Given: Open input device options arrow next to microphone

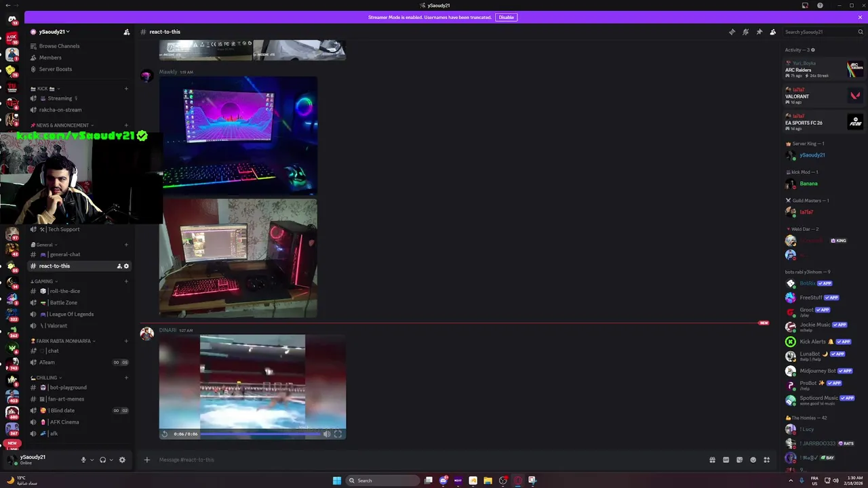Looking at the screenshot, I should coord(92,460).
